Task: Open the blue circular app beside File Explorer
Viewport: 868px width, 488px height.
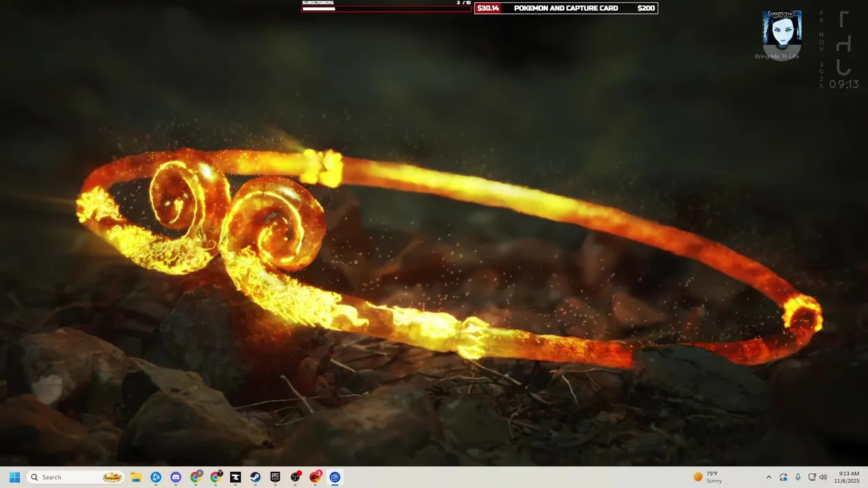Action: point(155,477)
